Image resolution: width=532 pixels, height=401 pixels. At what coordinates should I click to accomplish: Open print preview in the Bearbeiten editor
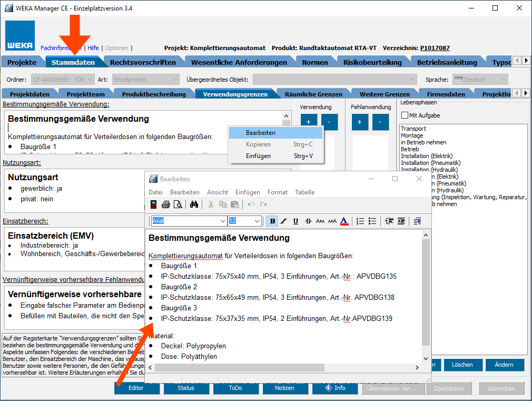point(178,204)
